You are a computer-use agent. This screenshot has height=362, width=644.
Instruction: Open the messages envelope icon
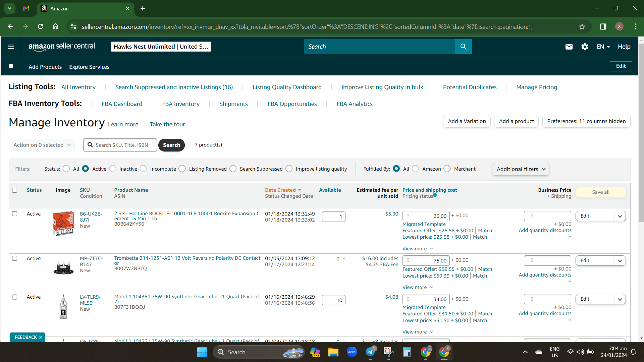pos(569,47)
